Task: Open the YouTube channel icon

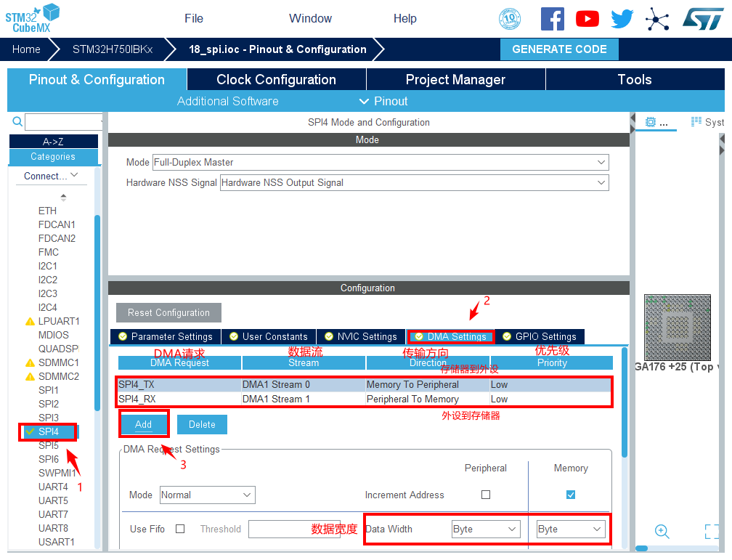Action: coord(587,19)
